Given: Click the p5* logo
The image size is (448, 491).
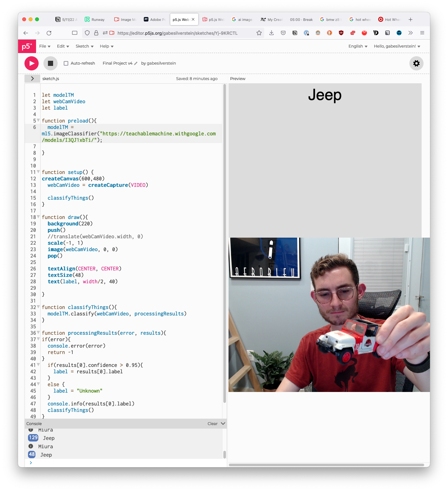Looking at the screenshot, I should click(27, 46).
